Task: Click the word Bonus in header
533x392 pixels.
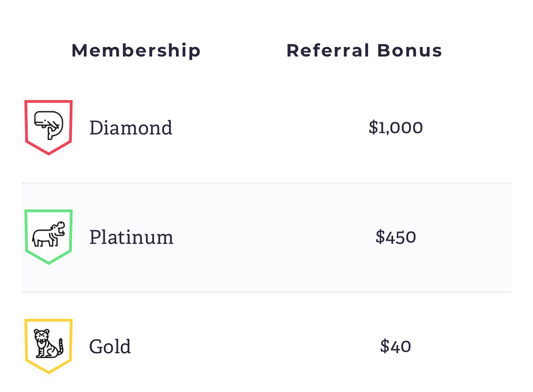Action: click(410, 51)
